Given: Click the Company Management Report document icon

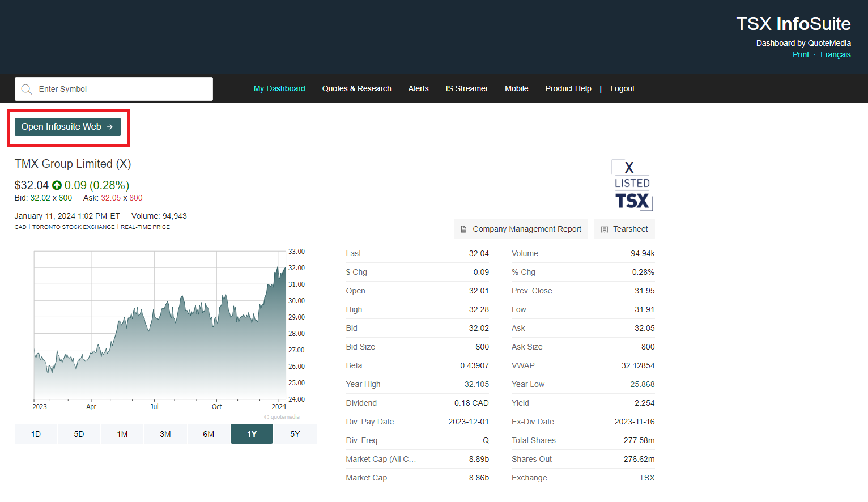Looking at the screenshot, I should tap(463, 229).
